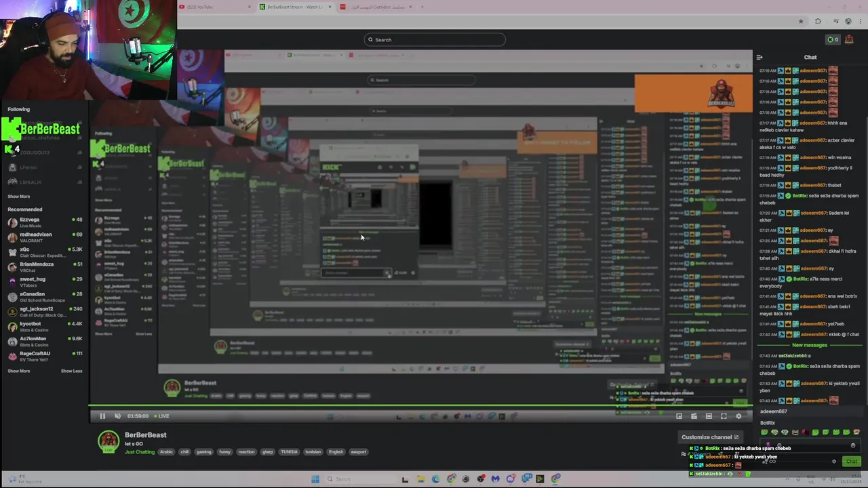Collapse the chat panel arrow icon
This screenshot has width=868, height=488.
[759, 58]
